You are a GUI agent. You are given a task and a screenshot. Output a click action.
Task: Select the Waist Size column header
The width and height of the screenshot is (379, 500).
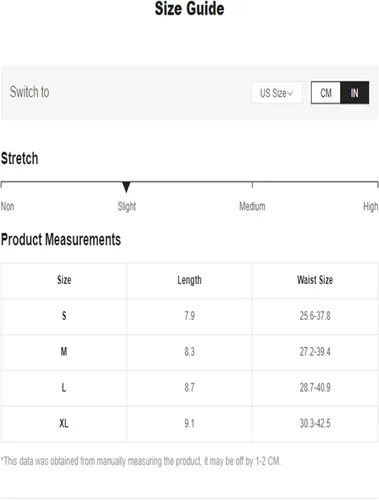pos(315,280)
